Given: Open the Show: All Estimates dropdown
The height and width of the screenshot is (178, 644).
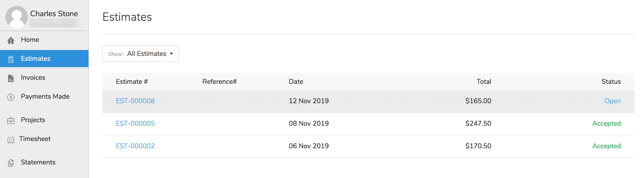Looking at the screenshot, I should tap(140, 53).
